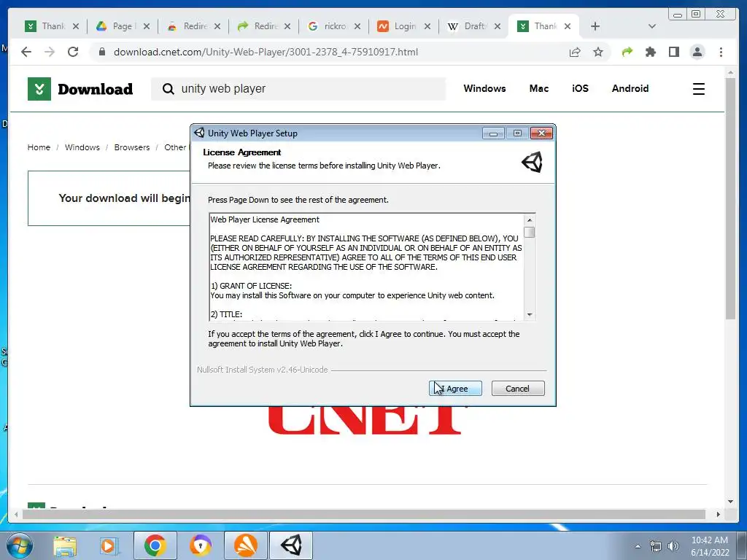
Task: Reload the CNET page
Action: pos(73,52)
